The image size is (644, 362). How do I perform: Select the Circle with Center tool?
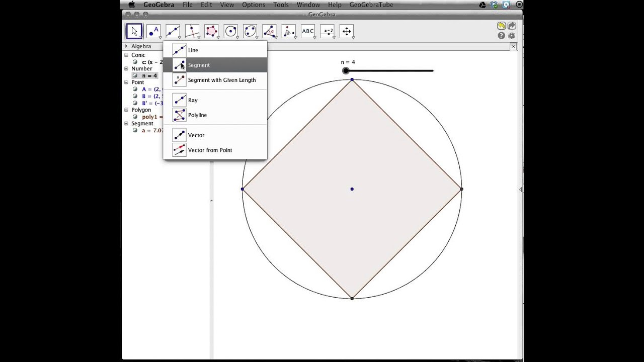[x=231, y=31]
